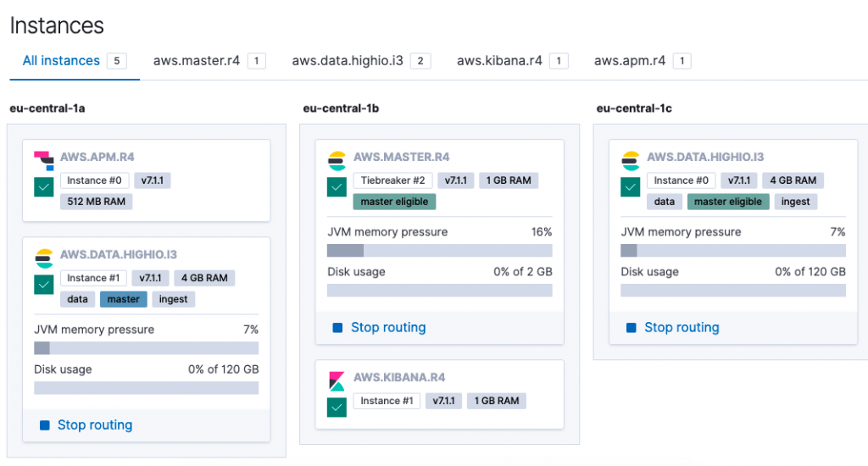Open AWS.DATA.HIGHIO.I3 title in eu-central-1a
The image size is (868, 466).
point(119,254)
